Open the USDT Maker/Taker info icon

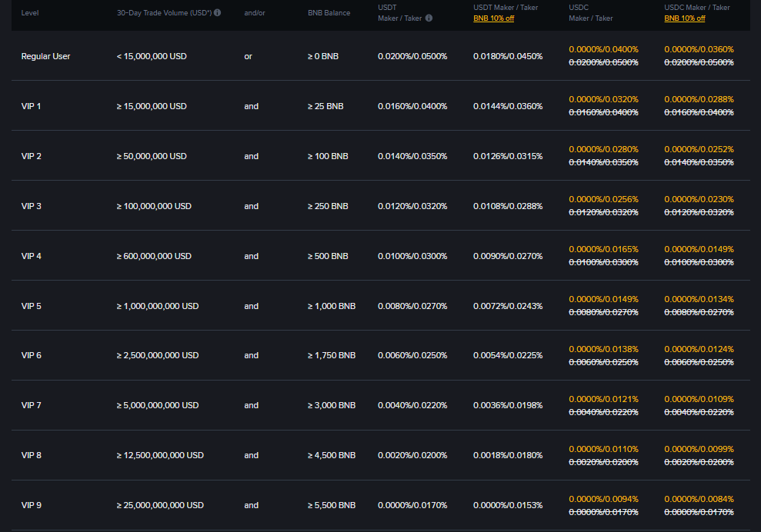point(428,18)
